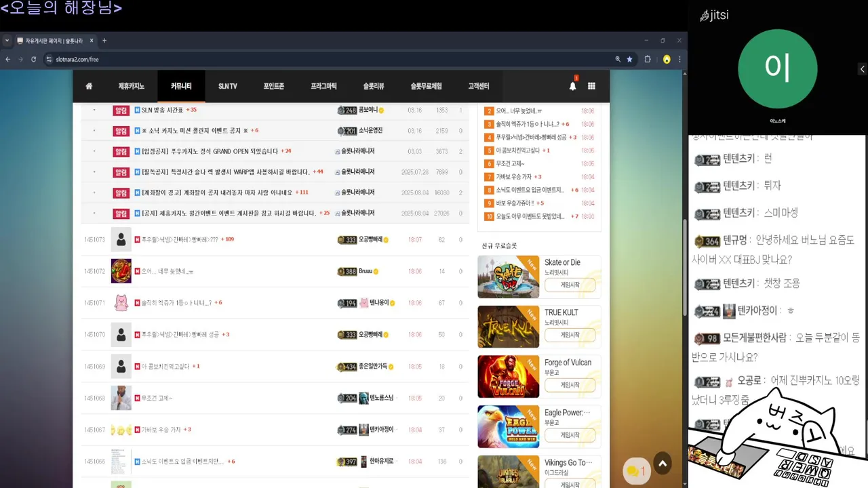Screen dimensions: 868x488
Task: Open notice about WARP앱 사용
Action: point(225,172)
